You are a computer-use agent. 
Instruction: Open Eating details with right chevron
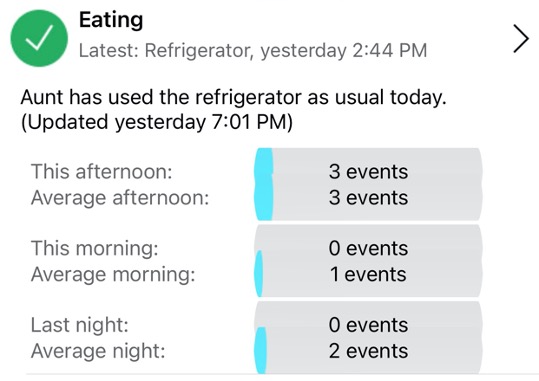point(521,39)
